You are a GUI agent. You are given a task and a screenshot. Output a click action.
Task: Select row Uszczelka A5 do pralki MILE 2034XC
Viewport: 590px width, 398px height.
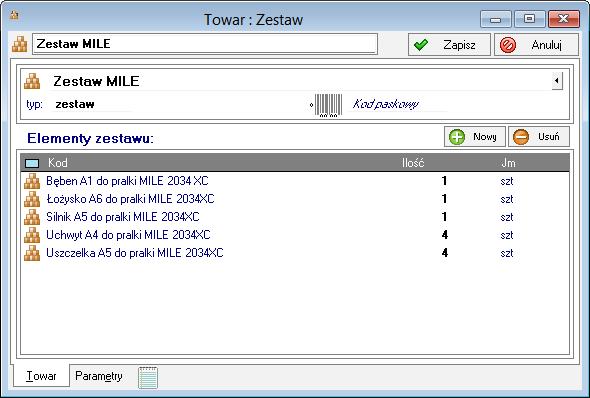coord(295,253)
